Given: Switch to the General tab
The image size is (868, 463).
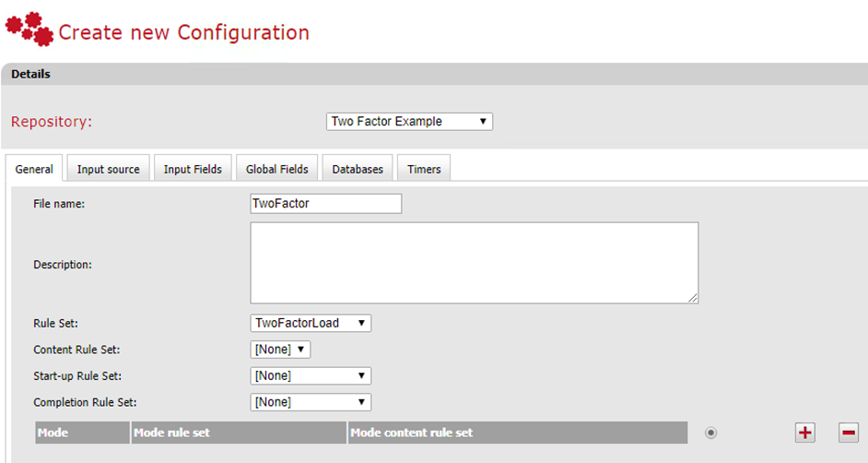Looking at the screenshot, I should click(x=34, y=170).
